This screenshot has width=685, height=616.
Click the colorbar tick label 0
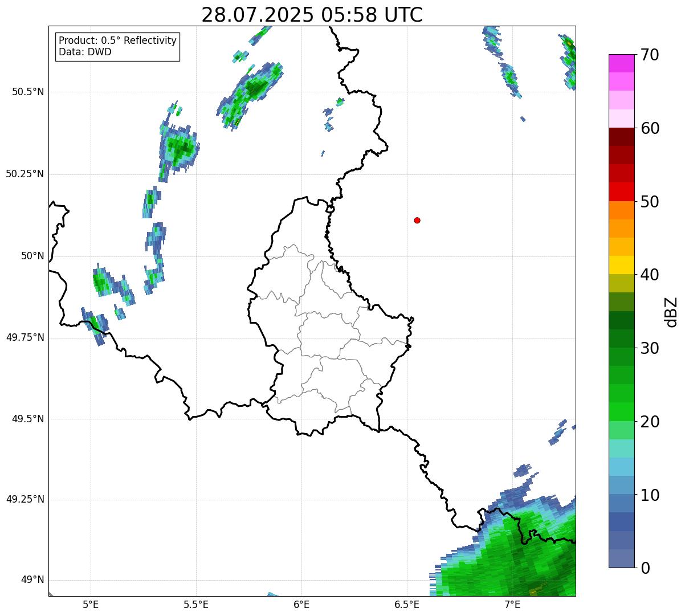coord(645,568)
